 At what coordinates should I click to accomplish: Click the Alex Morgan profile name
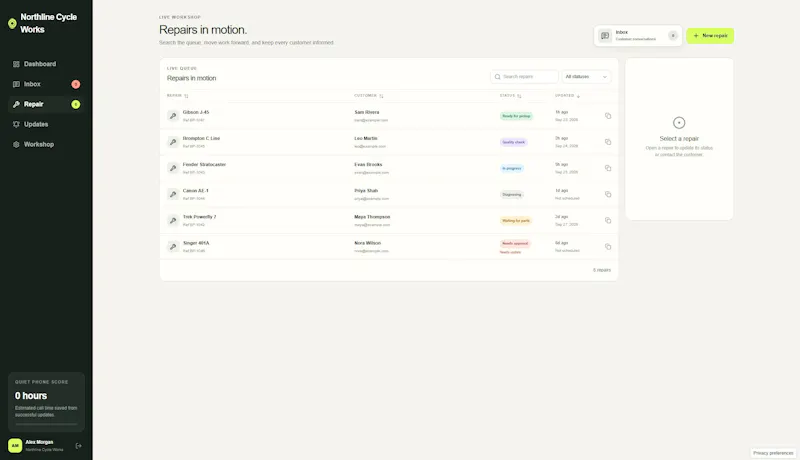39,442
